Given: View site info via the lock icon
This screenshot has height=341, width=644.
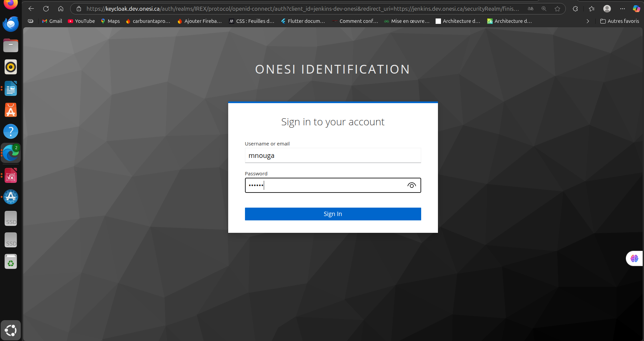Looking at the screenshot, I should click(79, 9).
